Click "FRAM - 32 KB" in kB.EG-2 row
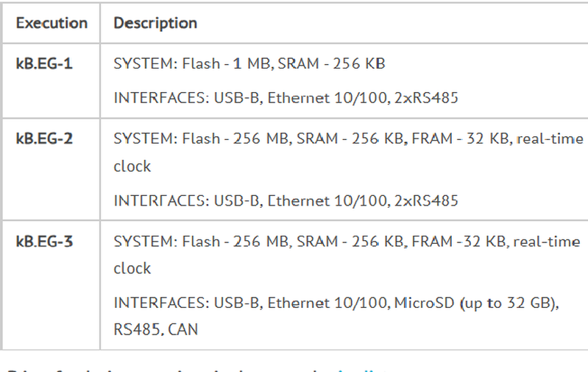Image resolution: width=588 pixels, height=372 pixels. 460,139
